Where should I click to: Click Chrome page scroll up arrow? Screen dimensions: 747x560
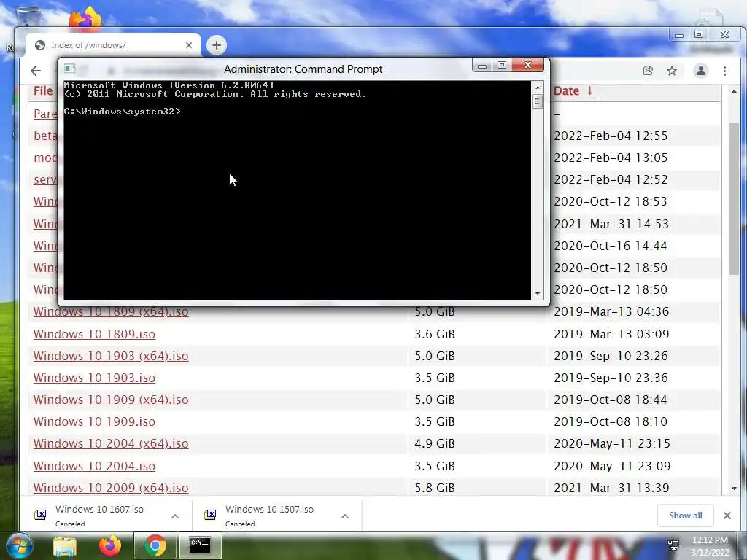tap(734, 90)
